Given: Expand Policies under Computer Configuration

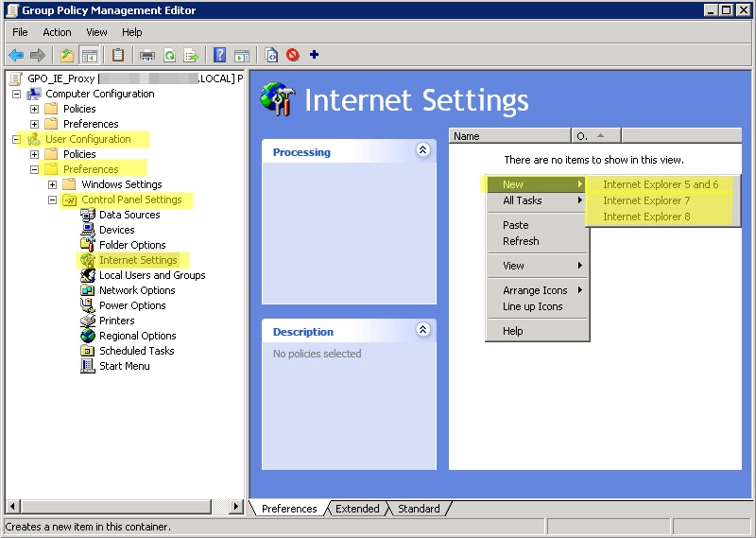Looking at the screenshot, I should tap(34, 109).
